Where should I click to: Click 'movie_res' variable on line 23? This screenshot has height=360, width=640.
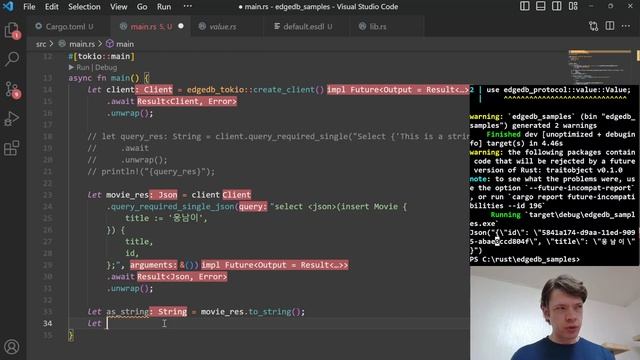pos(127,195)
